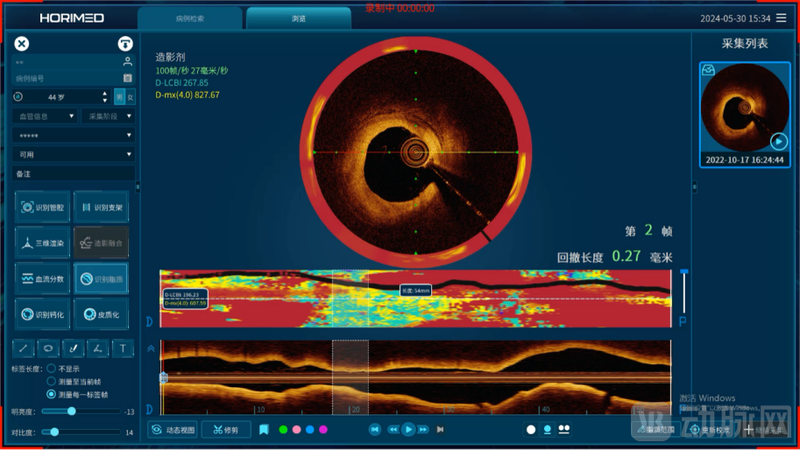Select 不提示 label length option
Screen dimensions: 800x450
52,368
